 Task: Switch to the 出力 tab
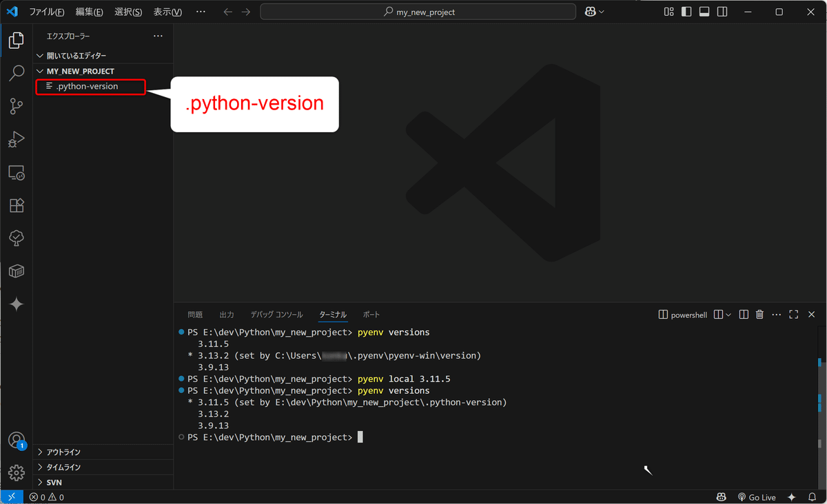(x=227, y=314)
